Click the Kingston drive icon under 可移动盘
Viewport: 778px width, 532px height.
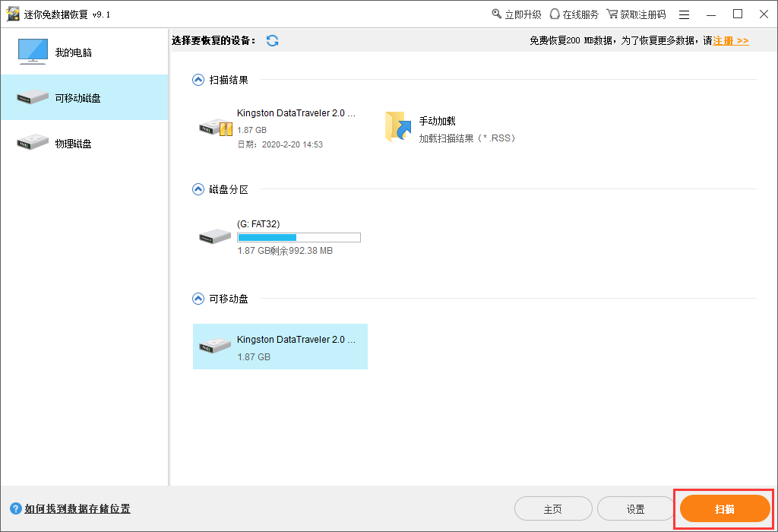click(215, 345)
